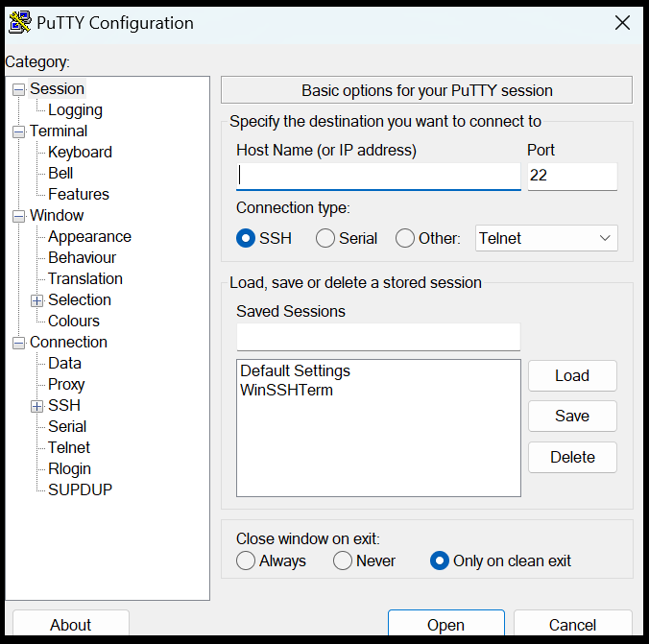Open the Features category
Viewport: 649px width, 644px height.
(79, 195)
